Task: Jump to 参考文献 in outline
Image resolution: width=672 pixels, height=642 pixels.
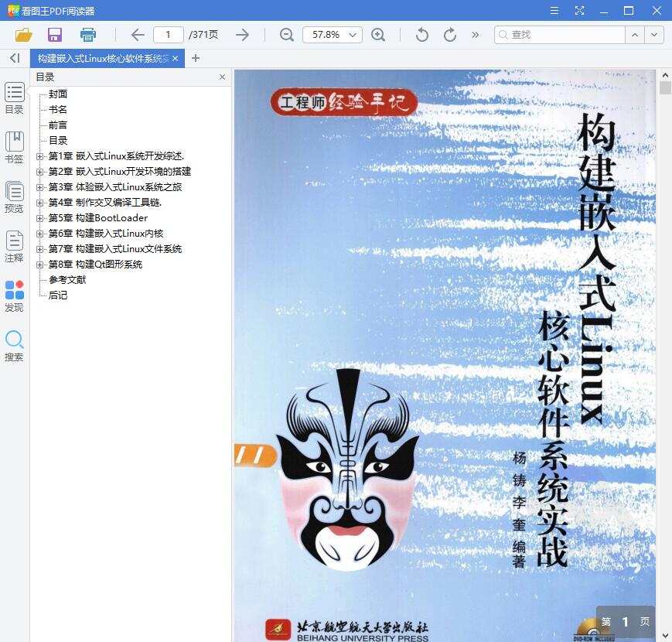Action: [x=67, y=279]
